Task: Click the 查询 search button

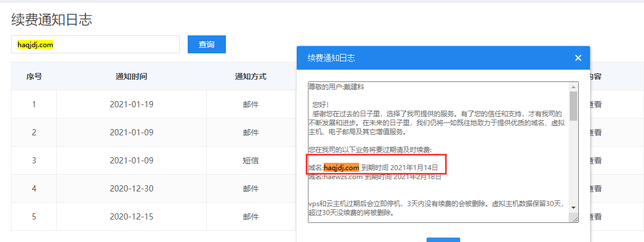Action: click(206, 44)
